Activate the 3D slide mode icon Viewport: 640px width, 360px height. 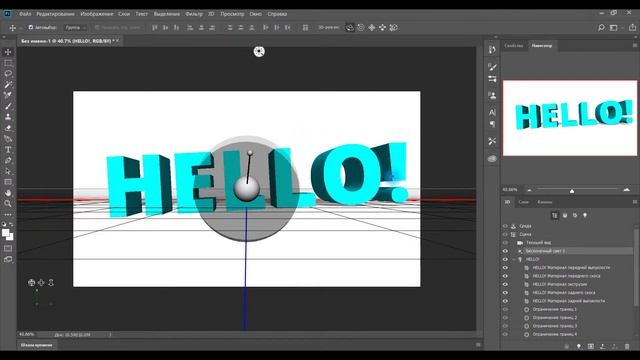pyautogui.click(x=382, y=28)
